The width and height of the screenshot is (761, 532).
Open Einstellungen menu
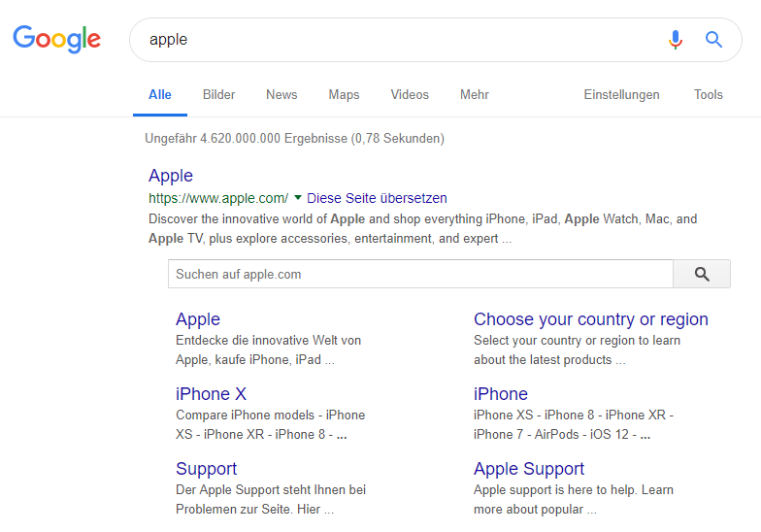coord(621,95)
